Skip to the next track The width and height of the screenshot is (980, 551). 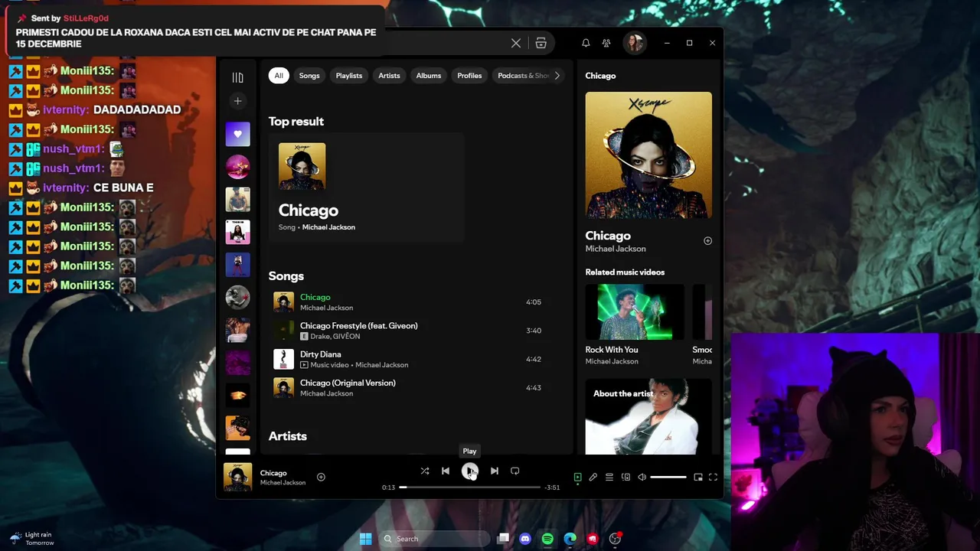[x=494, y=471]
